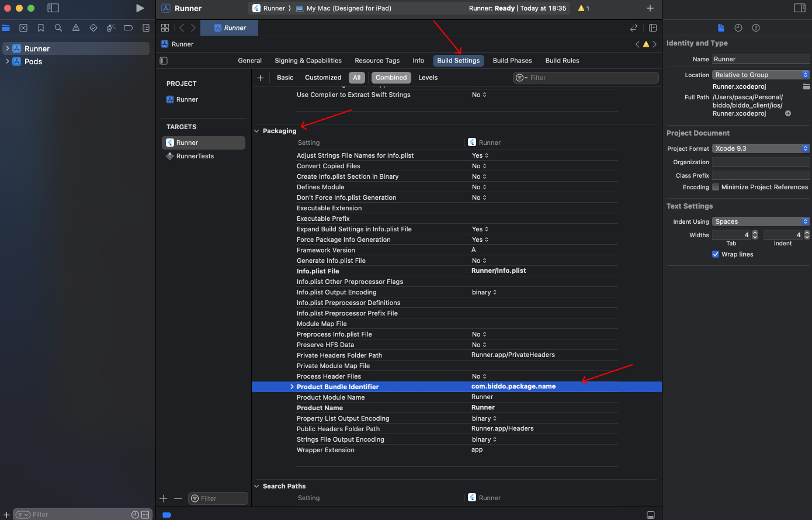Viewport: 812px width, 520px height.
Task: Open Resource Tags tab
Action: coord(377,60)
